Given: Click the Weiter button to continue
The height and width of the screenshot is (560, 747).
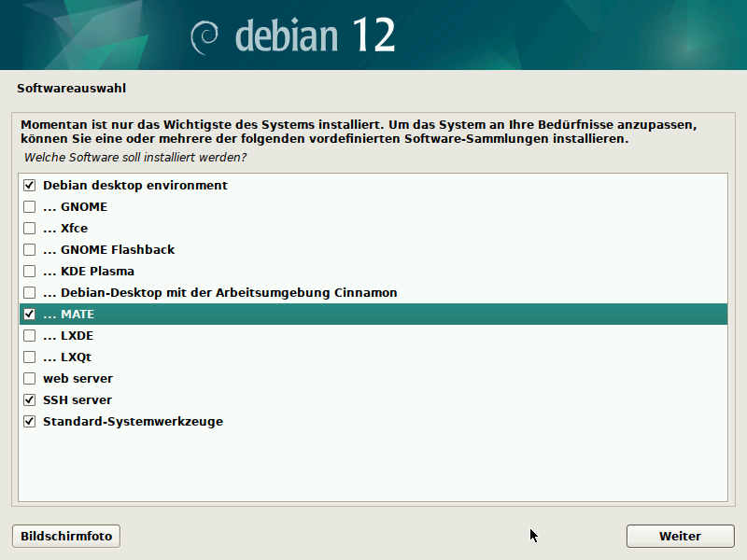Looking at the screenshot, I should (x=679, y=537).
